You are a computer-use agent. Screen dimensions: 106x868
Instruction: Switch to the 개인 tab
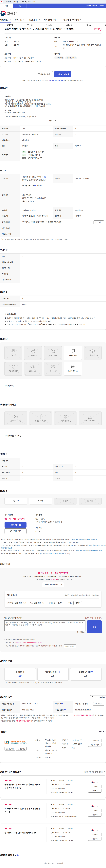pos(6,6)
